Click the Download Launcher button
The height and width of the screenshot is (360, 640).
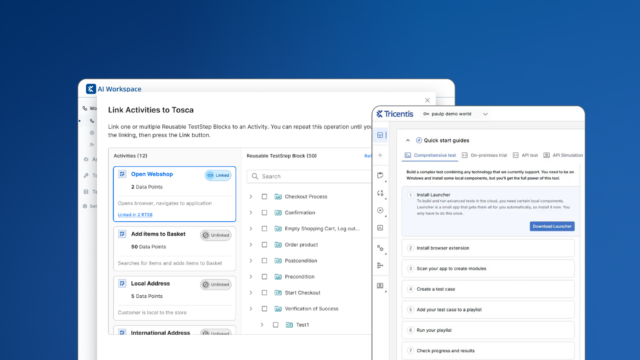(x=552, y=226)
